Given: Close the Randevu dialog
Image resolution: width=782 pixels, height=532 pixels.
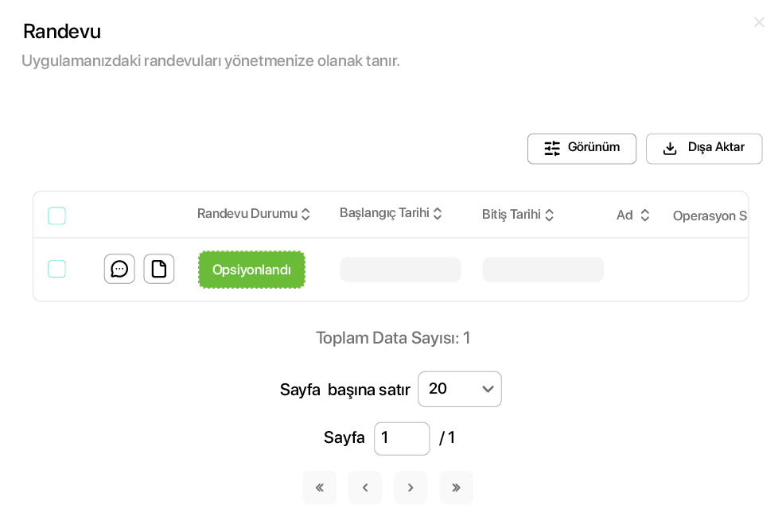Looking at the screenshot, I should coord(759,22).
